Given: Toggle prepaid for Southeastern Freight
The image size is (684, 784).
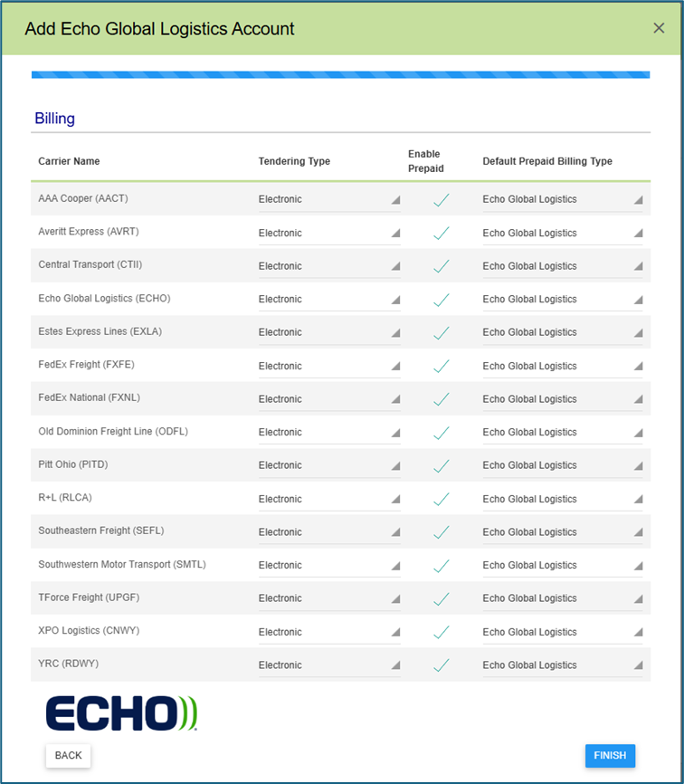Looking at the screenshot, I should coord(442,533).
